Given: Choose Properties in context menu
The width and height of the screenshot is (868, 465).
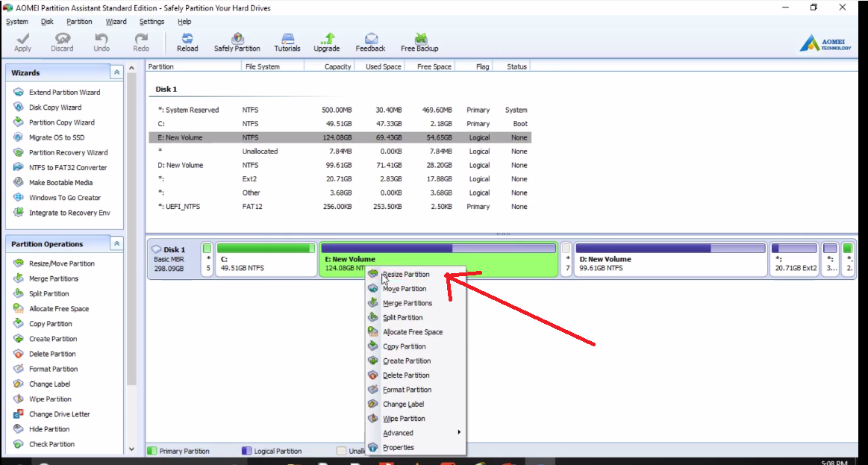Looking at the screenshot, I should pos(416,447).
